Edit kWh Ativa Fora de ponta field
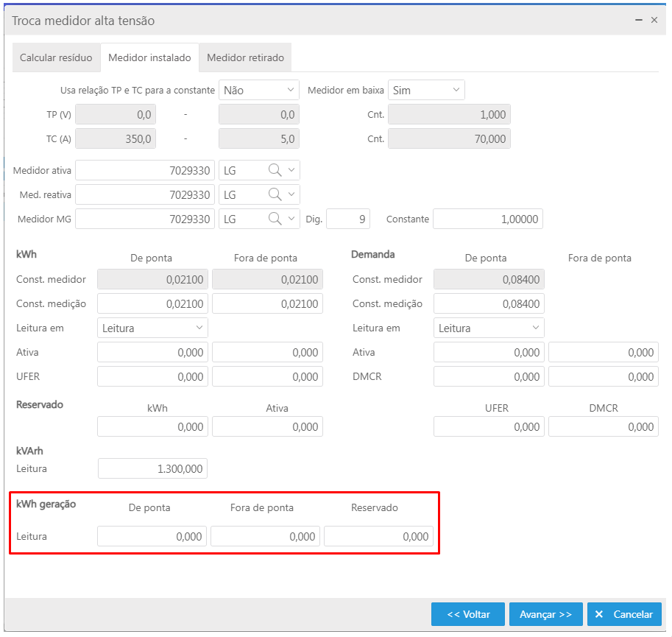This screenshot has width=672, height=637. tap(267, 352)
